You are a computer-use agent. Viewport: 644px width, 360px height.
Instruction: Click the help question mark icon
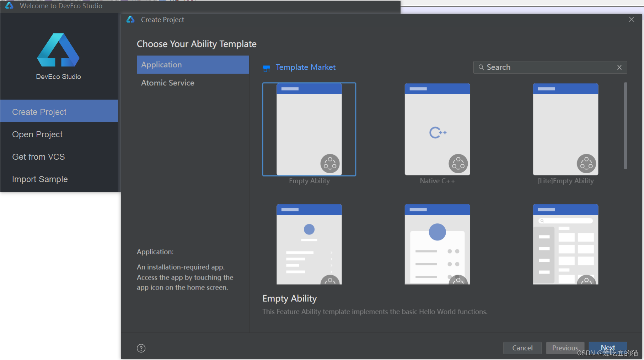(x=141, y=348)
